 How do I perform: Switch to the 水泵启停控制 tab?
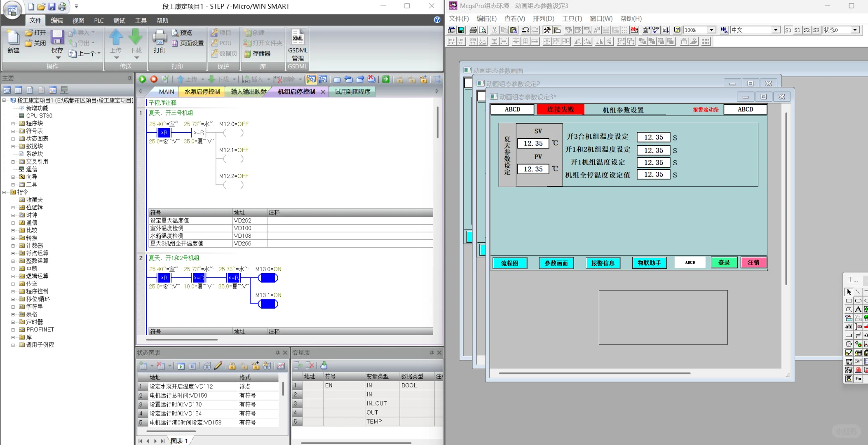point(202,91)
